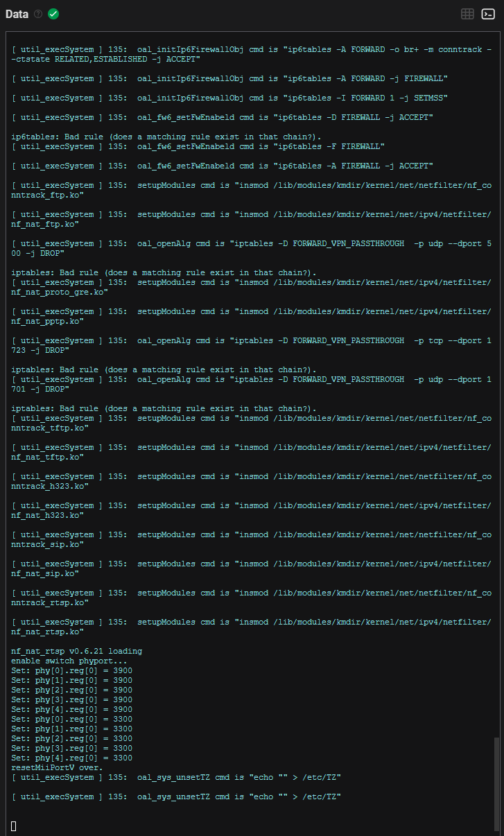Click the 'resetMiiPortV over.' line
Screen dimensions: 504x836
pyautogui.click(x=58, y=767)
